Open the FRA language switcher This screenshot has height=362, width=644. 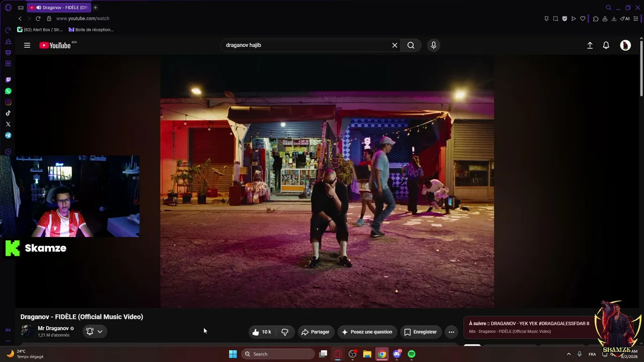point(592,354)
